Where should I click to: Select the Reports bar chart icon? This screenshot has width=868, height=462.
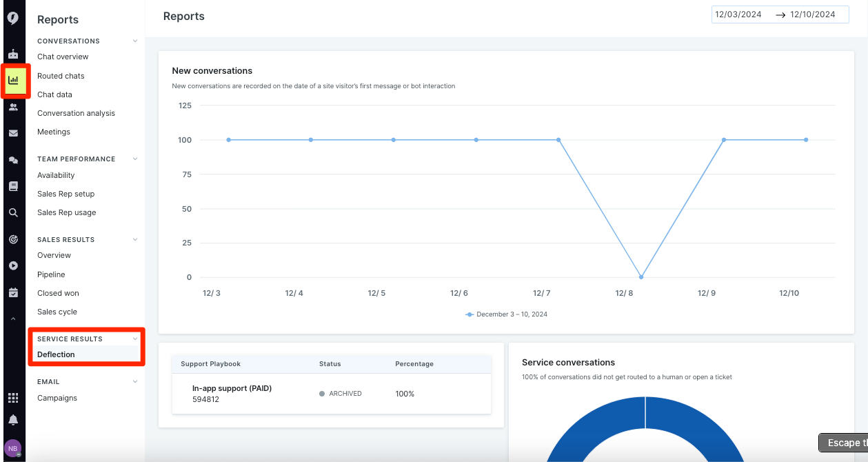click(x=13, y=81)
